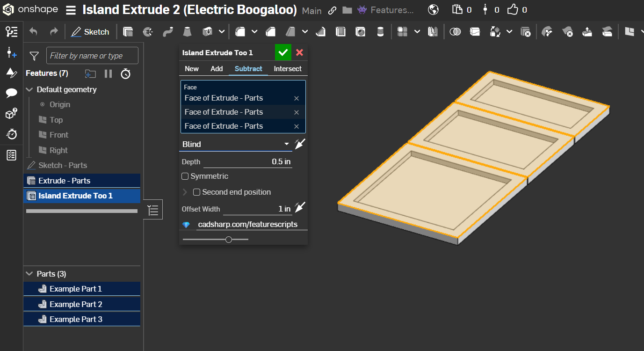This screenshot has width=644, height=351.
Task: Select the Replace face tool
Action: click(x=607, y=32)
